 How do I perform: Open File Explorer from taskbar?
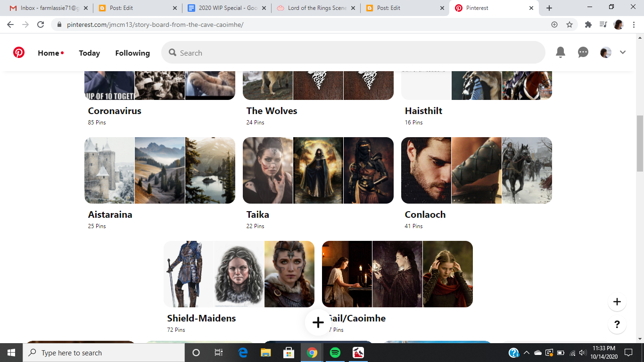(x=266, y=353)
